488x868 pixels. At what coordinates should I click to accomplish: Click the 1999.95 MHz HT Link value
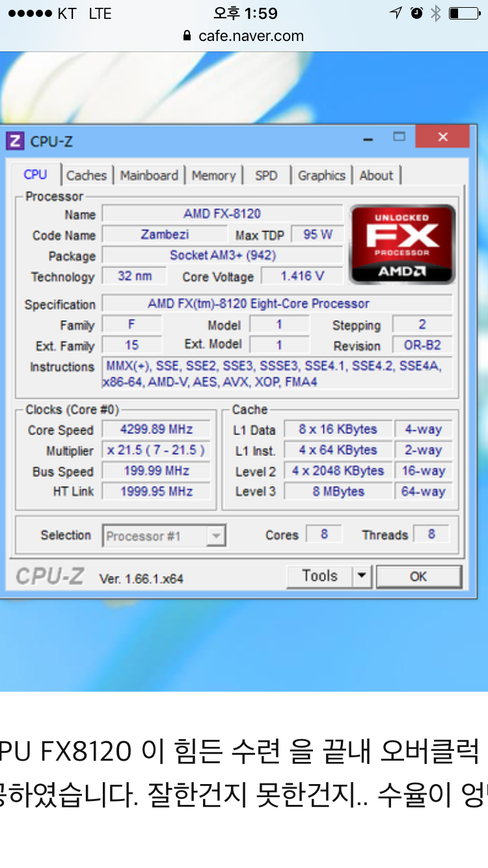point(156,492)
